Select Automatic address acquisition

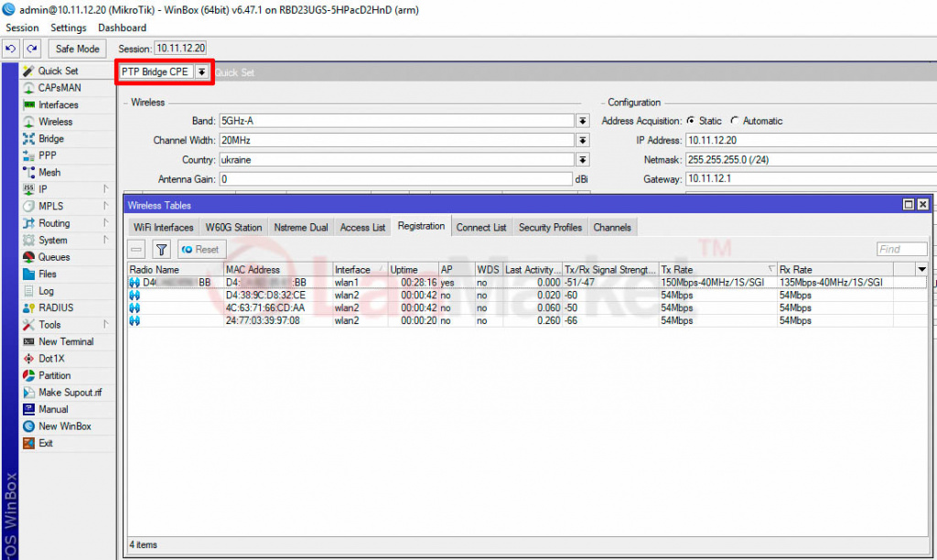pyautogui.click(x=735, y=121)
